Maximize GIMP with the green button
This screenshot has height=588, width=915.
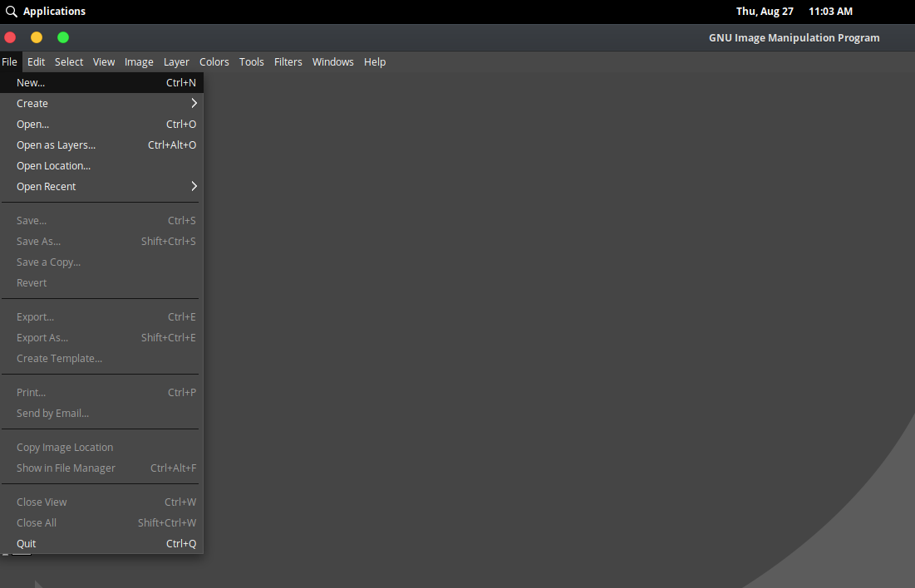pyautogui.click(x=63, y=38)
